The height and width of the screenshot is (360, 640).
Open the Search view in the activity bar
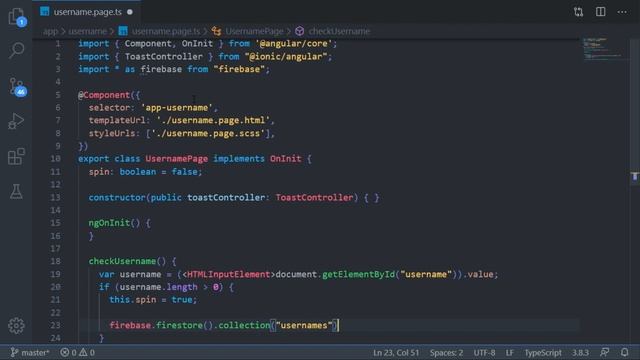[16, 50]
